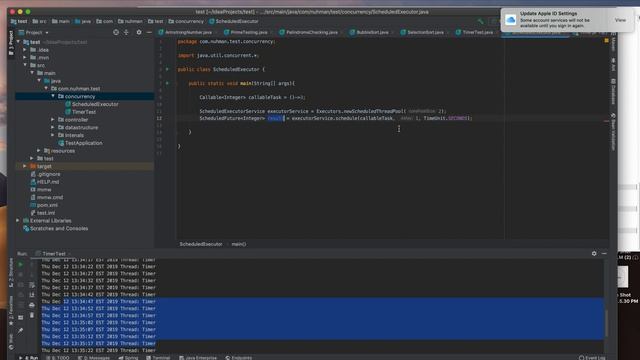Open the Ant tool window on right edge
640x360 pixels.
613,64
